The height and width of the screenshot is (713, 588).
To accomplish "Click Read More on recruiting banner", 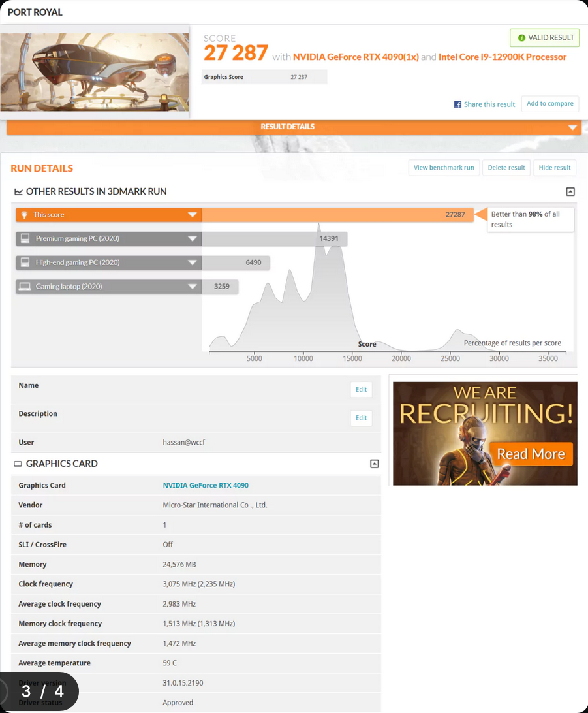I will [x=531, y=454].
